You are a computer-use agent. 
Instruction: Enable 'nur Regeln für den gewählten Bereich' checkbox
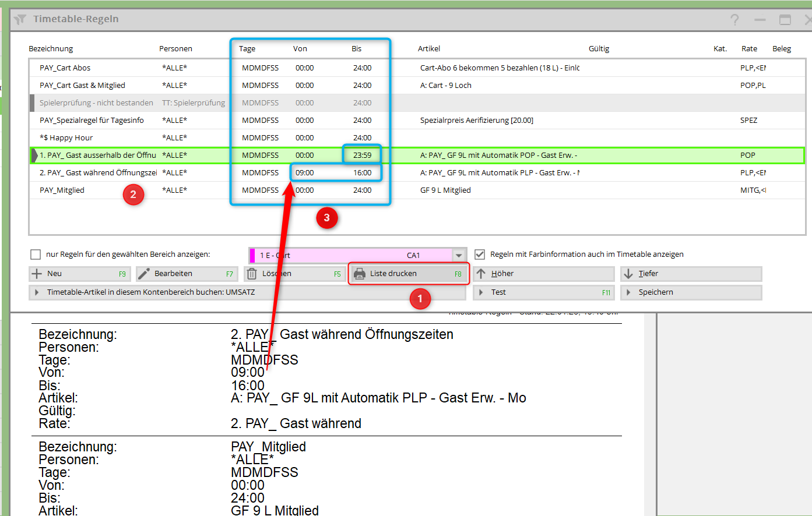[36, 255]
